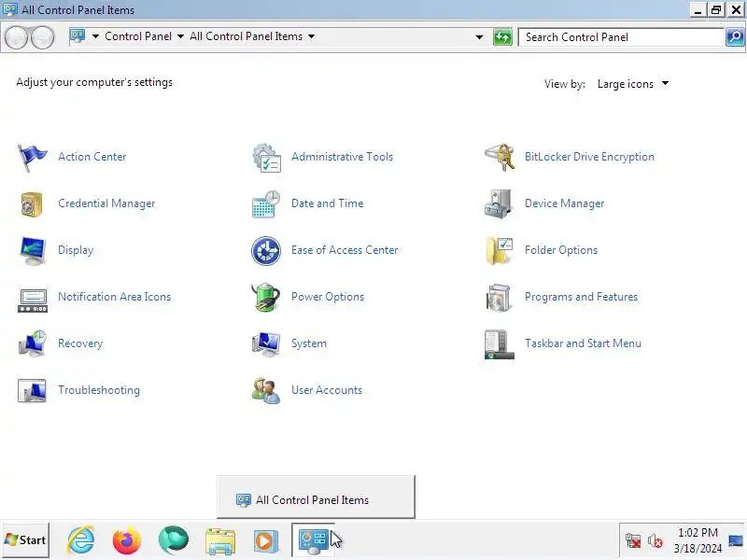Screen dimensions: 747x560
Task: Click the Show desktop button in tray
Action: point(736,540)
